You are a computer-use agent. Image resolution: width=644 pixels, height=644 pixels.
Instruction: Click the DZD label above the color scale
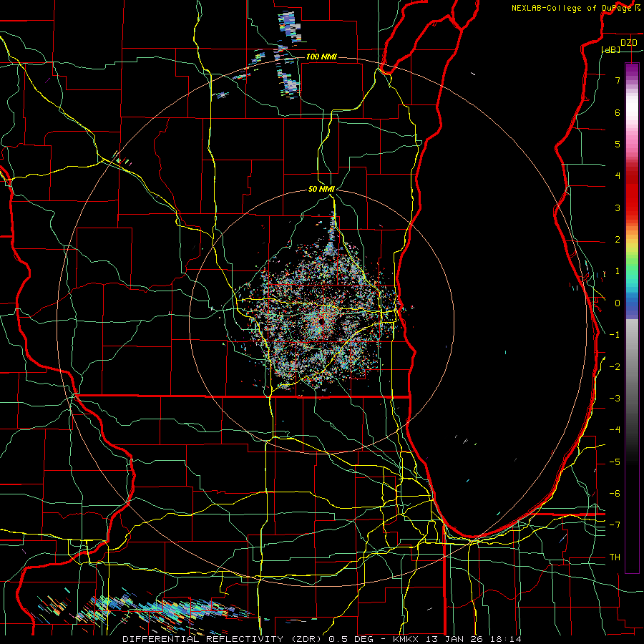[629, 43]
